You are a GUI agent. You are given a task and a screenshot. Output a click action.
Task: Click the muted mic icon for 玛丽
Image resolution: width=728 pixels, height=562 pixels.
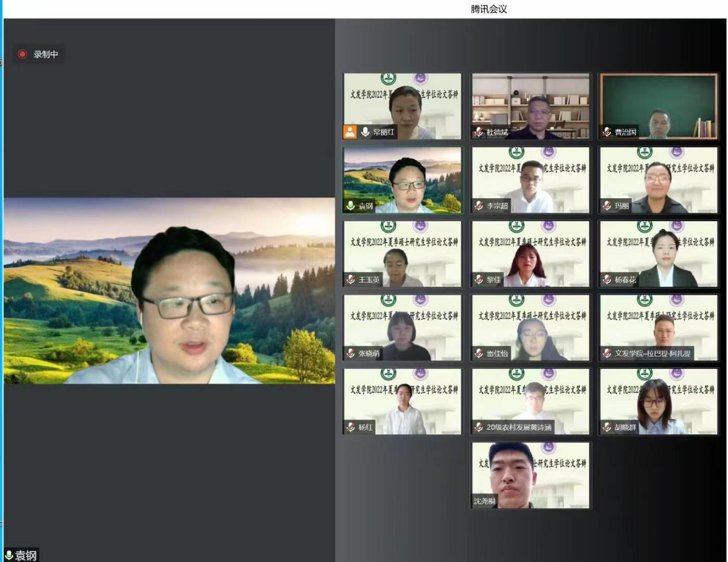tap(607, 206)
